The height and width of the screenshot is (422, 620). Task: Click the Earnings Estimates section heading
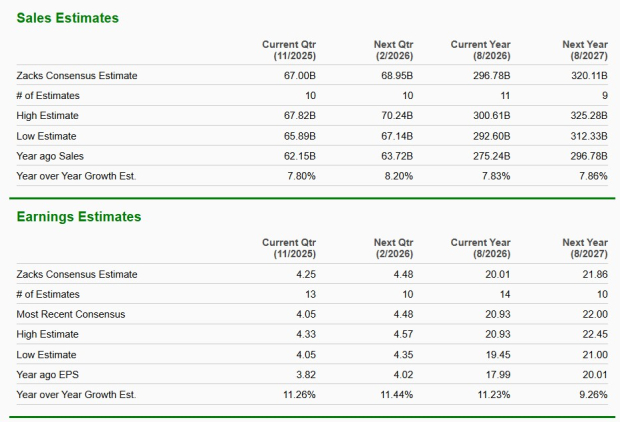pyautogui.click(x=77, y=216)
